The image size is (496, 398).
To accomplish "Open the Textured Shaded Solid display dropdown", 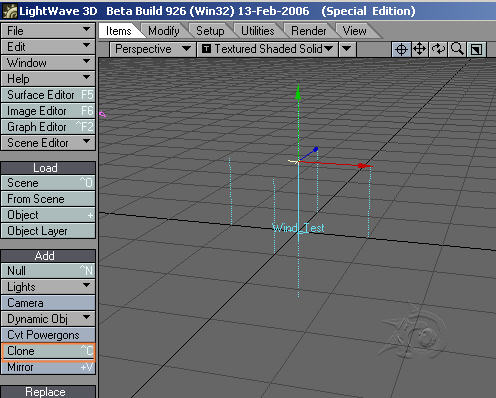I will (x=268, y=49).
